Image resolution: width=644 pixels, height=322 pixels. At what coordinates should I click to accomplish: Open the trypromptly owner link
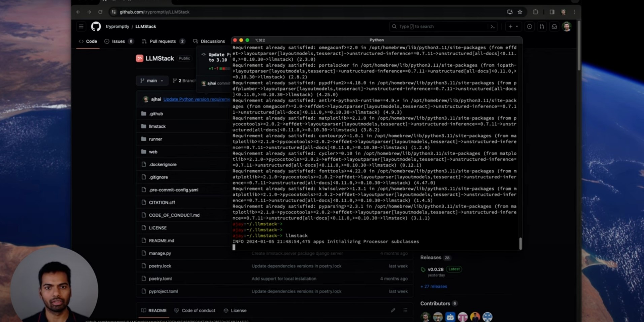click(117, 26)
